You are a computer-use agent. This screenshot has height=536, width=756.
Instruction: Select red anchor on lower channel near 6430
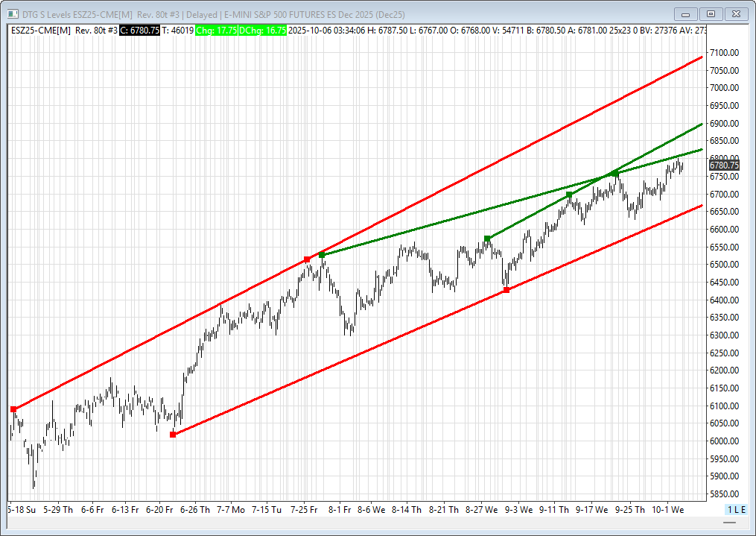[506, 290]
